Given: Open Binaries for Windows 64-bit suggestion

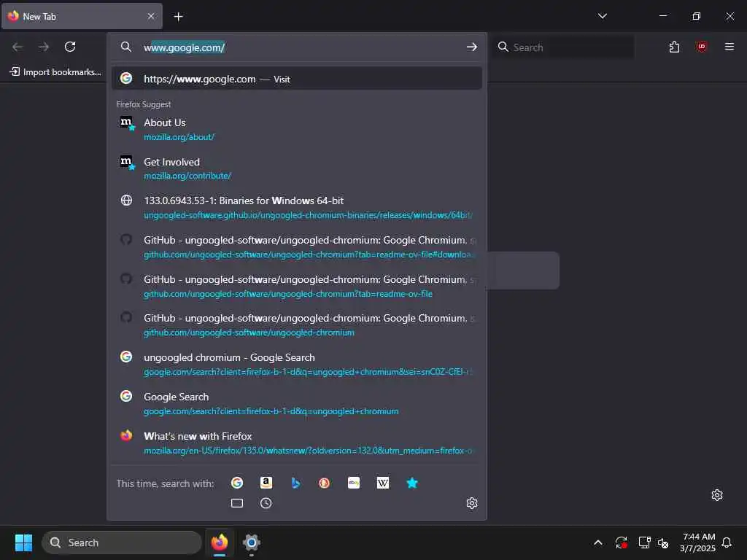Looking at the screenshot, I should click(x=297, y=208).
